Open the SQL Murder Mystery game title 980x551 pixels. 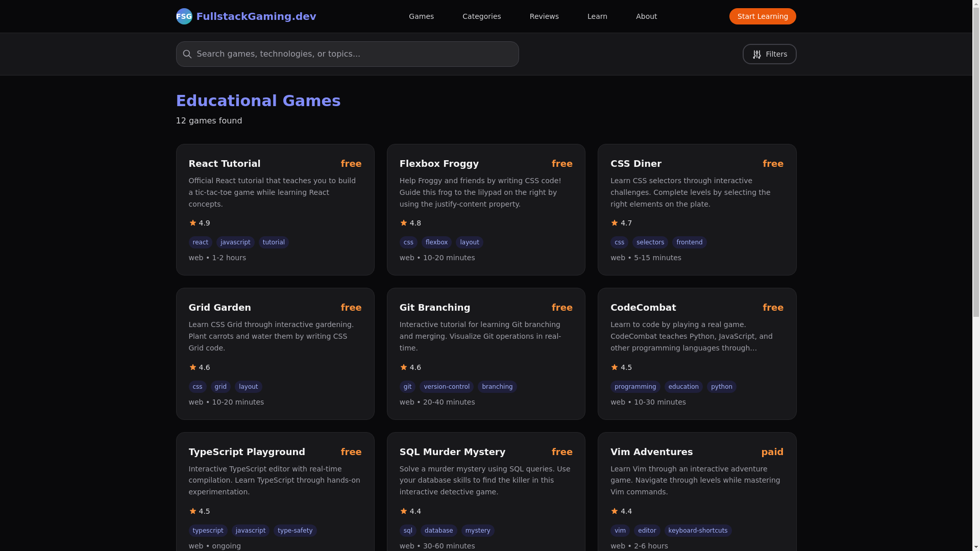pos(452,452)
